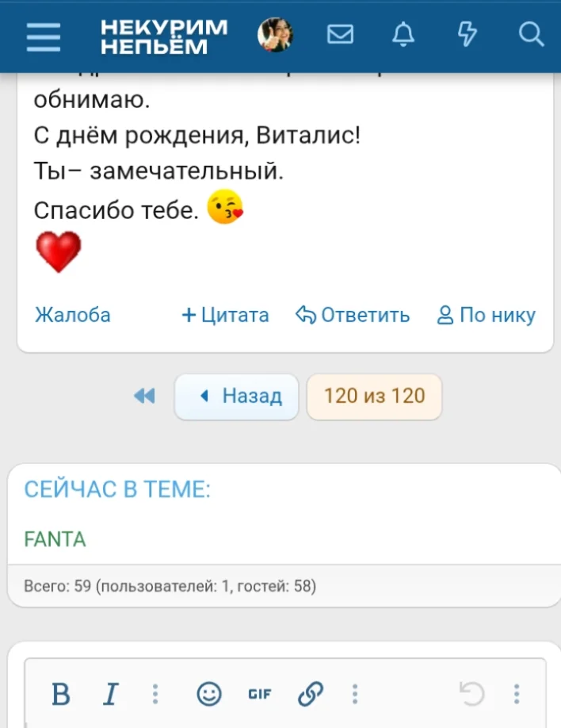561x728 pixels.
Task: Expand the overflow menu beside the link icon
Action: coord(355,694)
